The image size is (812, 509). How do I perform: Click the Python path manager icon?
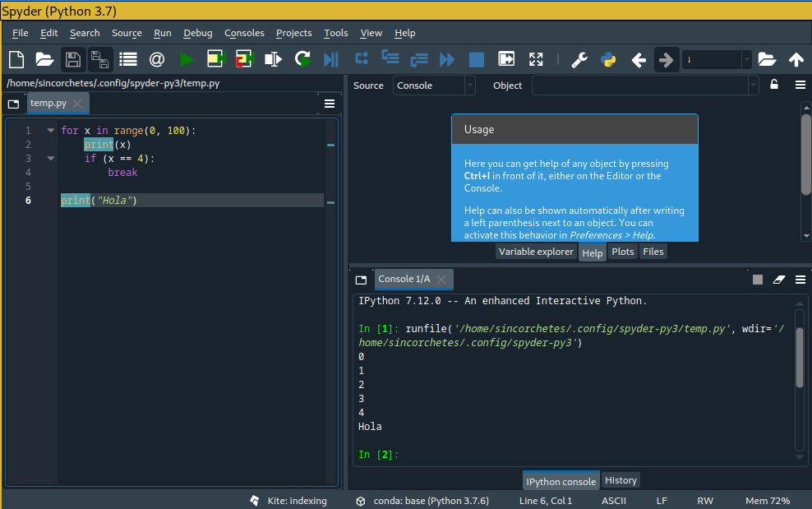(x=608, y=59)
